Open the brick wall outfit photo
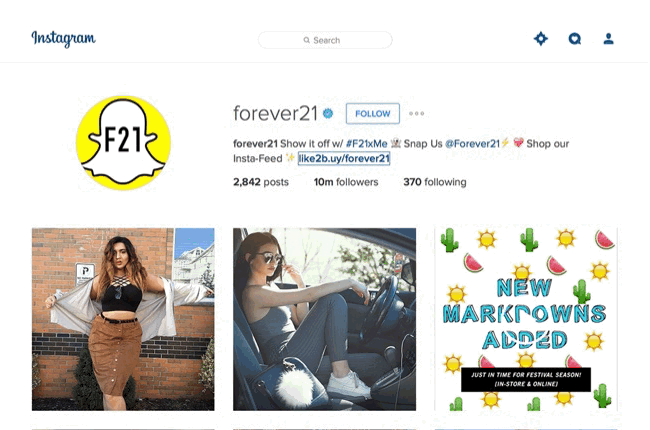This screenshot has height=430, width=650. 123,319
